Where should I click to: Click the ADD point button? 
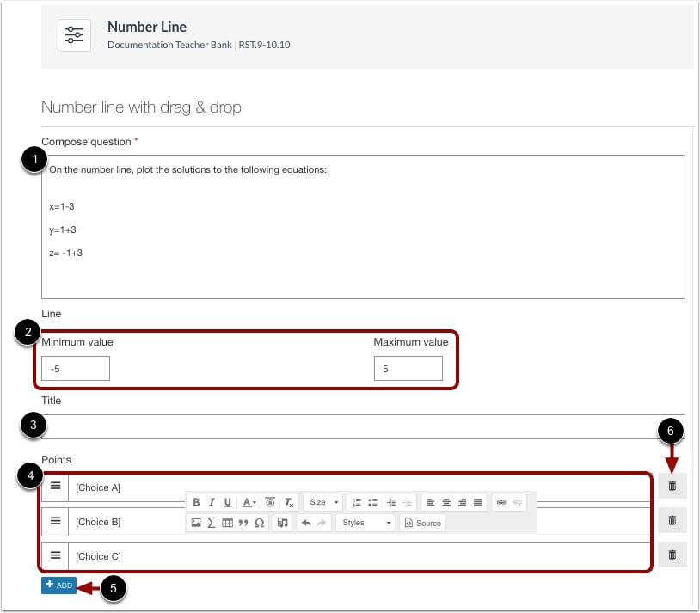pos(59,585)
